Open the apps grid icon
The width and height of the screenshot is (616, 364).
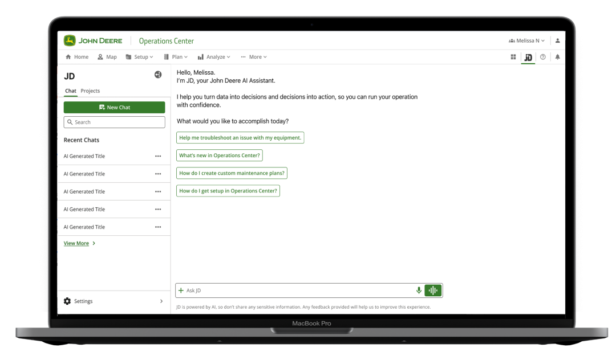(x=513, y=57)
